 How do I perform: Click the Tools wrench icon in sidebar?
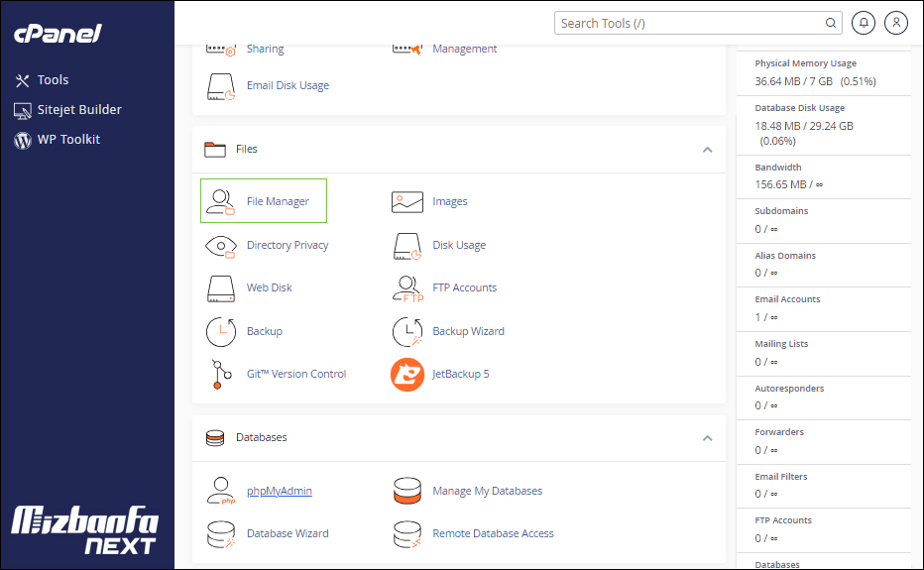click(23, 80)
